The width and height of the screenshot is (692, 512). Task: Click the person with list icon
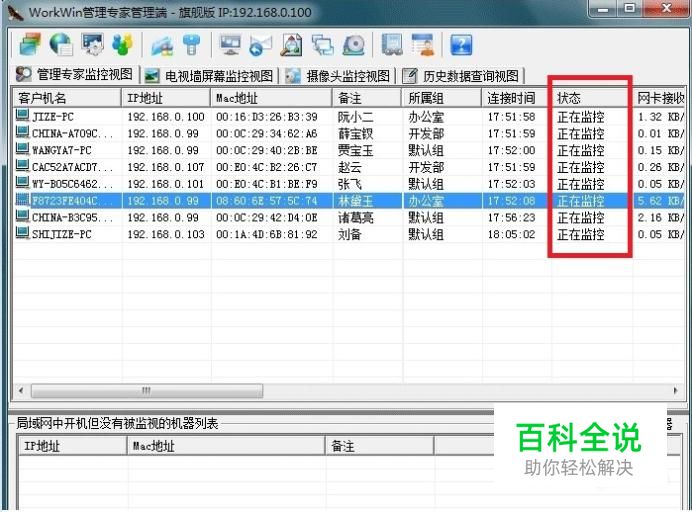coord(423,45)
